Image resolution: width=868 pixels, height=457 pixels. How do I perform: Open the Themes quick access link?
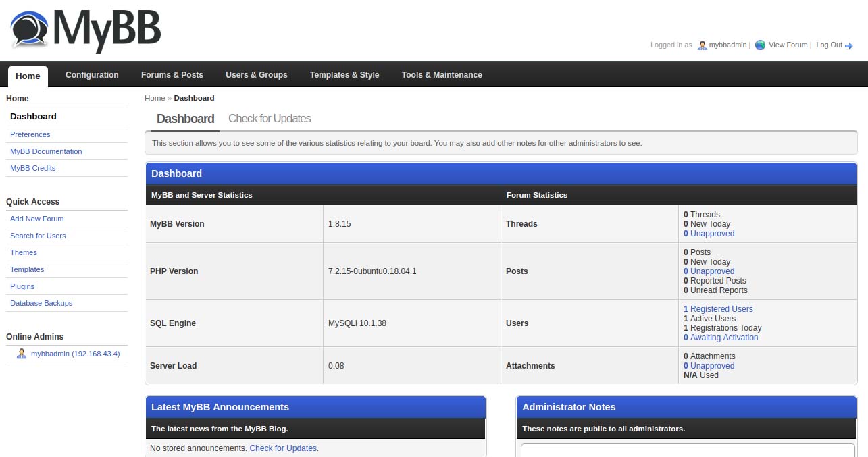[24, 252]
